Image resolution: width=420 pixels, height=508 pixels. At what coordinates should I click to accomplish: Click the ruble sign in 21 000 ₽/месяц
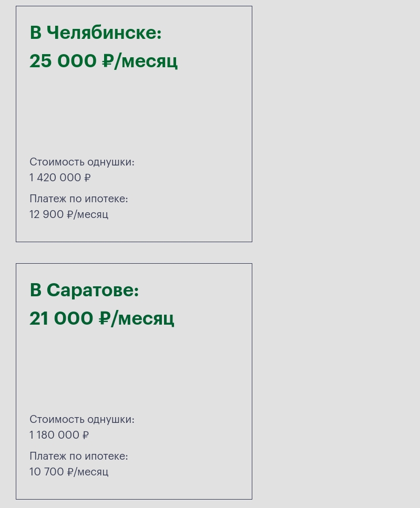(104, 318)
